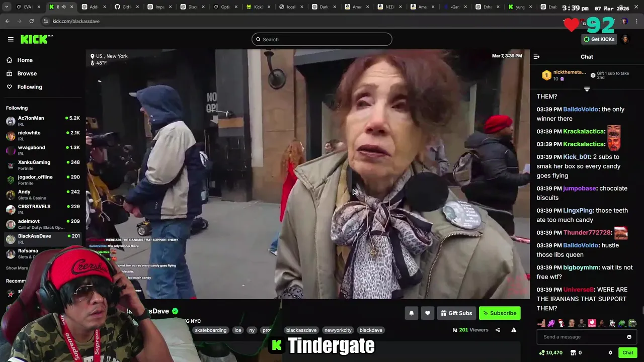Viewport: 644px width, 362px height.
Task: Reload the page with refresh icon
Action: 31,21
